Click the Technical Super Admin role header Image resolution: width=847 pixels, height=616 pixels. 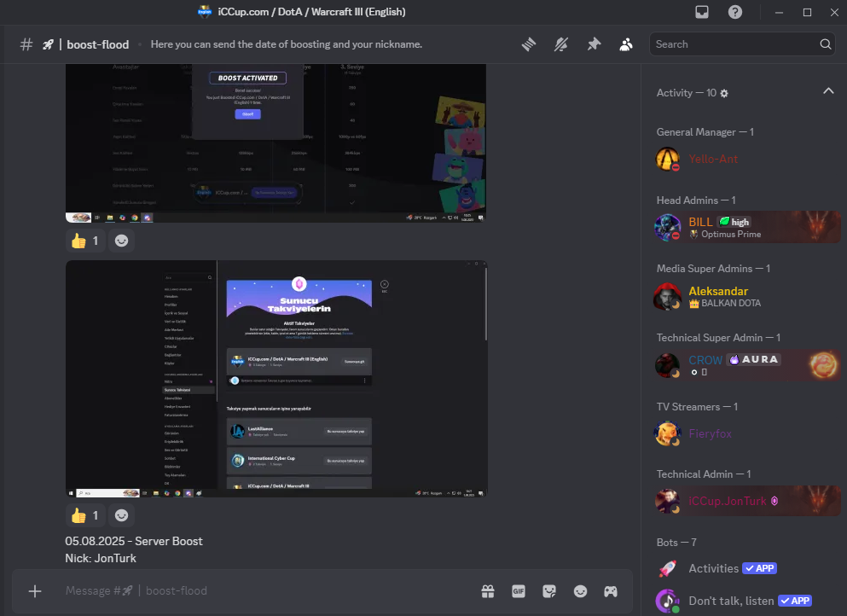coord(718,338)
